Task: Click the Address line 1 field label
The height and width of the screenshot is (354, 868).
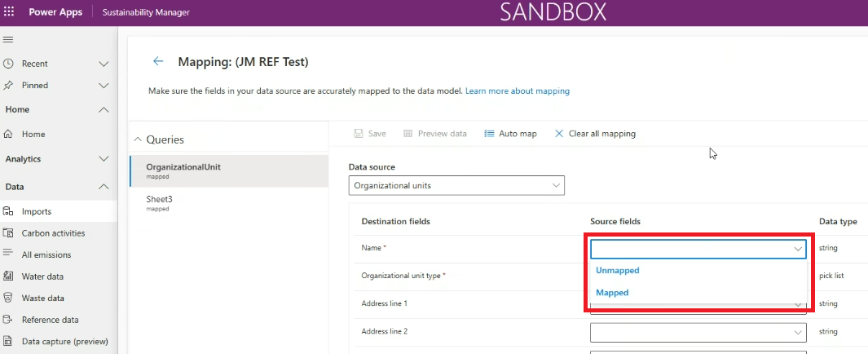Action: (384, 303)
